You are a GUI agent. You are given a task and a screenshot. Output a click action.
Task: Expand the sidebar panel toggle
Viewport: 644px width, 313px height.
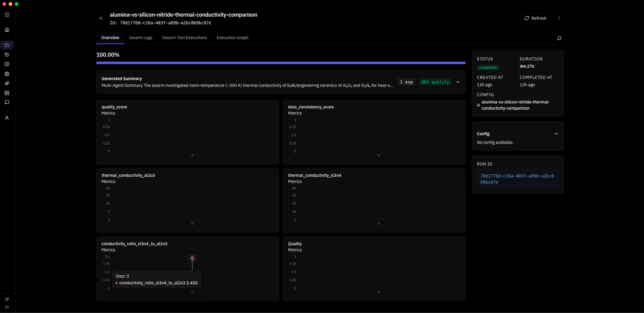pyautogui.click(x=7, y=15)
